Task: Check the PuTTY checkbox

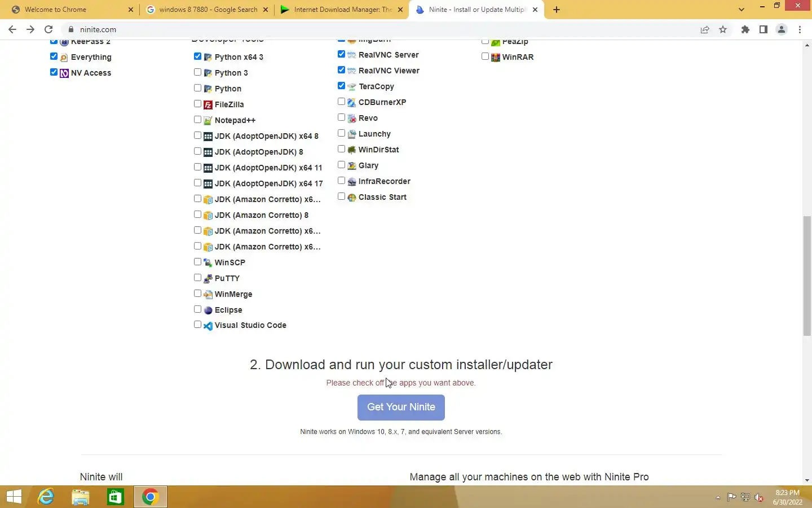Action: tap(197, 278)
